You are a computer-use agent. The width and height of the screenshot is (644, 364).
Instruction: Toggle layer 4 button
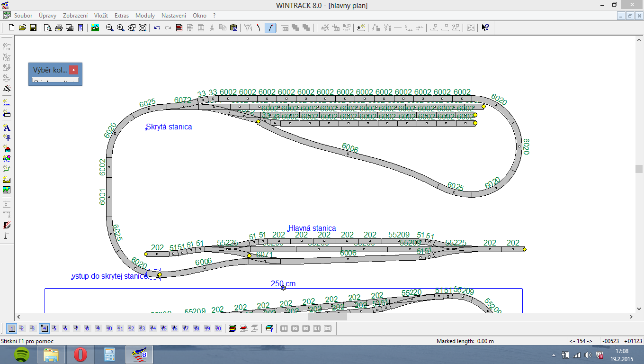coord(44,328)
